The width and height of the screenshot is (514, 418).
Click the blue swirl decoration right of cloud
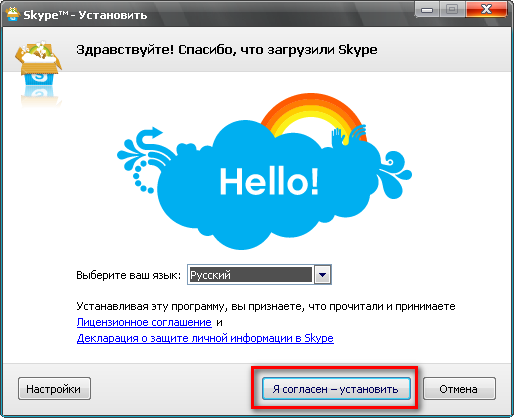pyautogui.click(x=395, y=174)
